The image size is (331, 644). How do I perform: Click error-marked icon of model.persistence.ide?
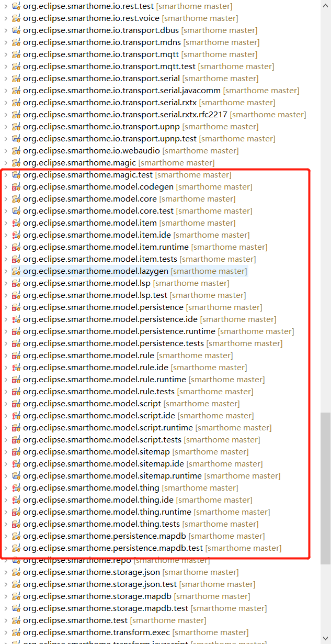coord(16,319)
